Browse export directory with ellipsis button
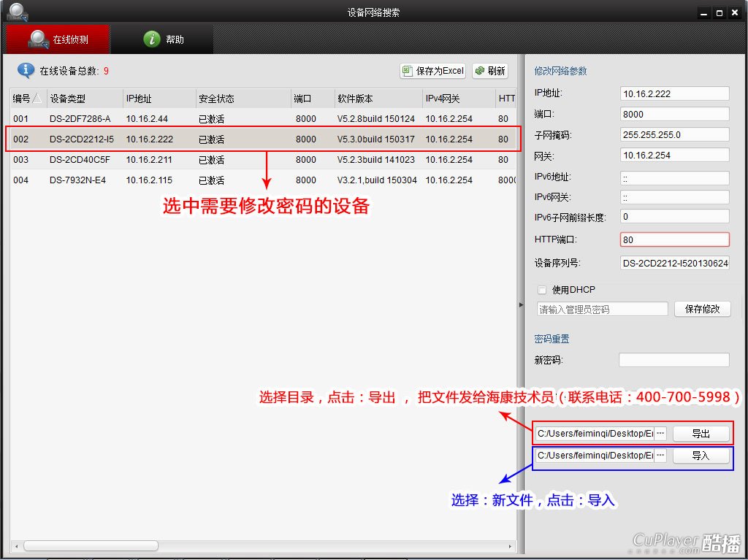Screen dimensions: 748x560 [660, 434]
